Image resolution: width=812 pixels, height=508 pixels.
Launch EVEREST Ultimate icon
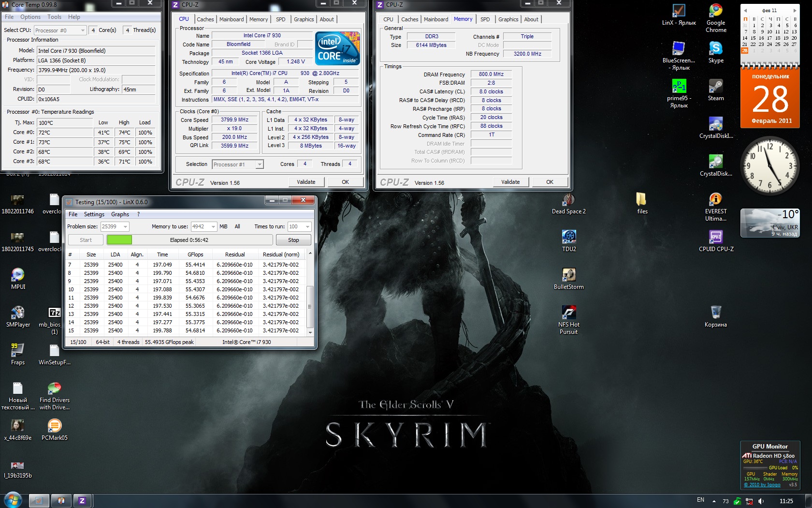(716, 207)
